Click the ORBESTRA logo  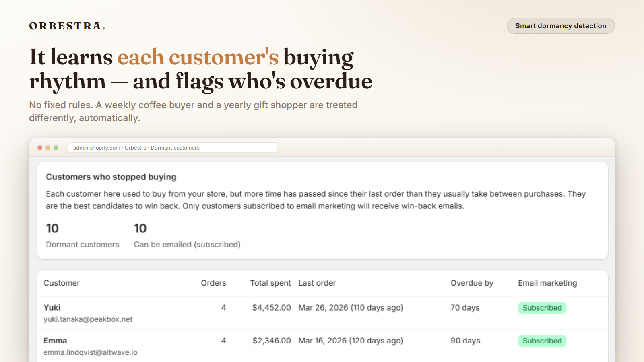pyautogui.click(x=67, y=26)
